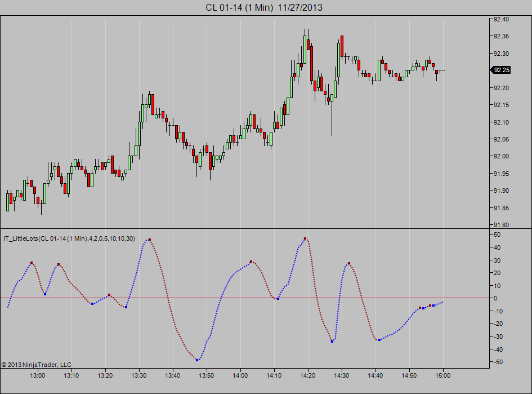532x394 pixels.
Task: Click the 91.90 price axis label
Action: pyautogui.click(x=501, y=191)
